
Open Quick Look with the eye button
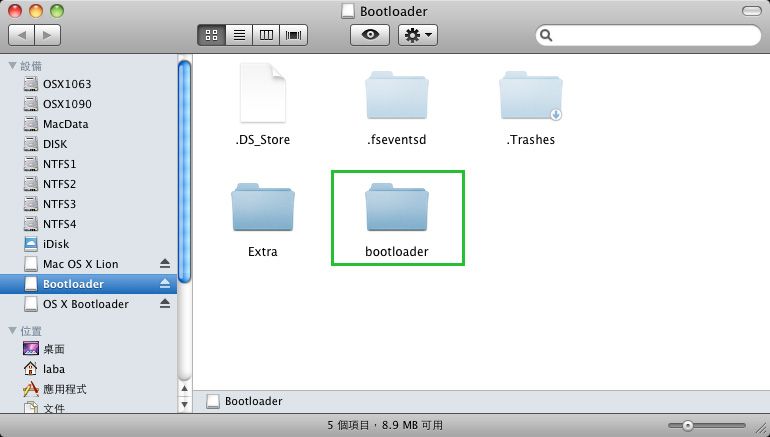click(x=370, y=35)
